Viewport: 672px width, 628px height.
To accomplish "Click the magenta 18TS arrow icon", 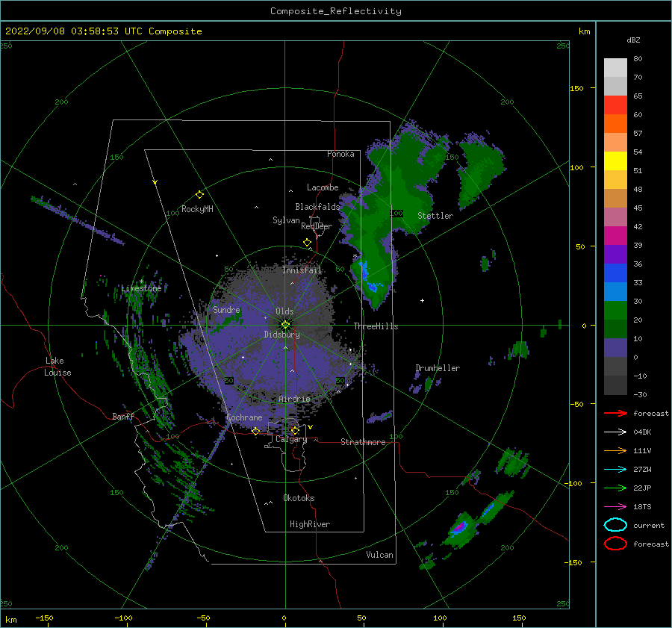I will 615,507.
